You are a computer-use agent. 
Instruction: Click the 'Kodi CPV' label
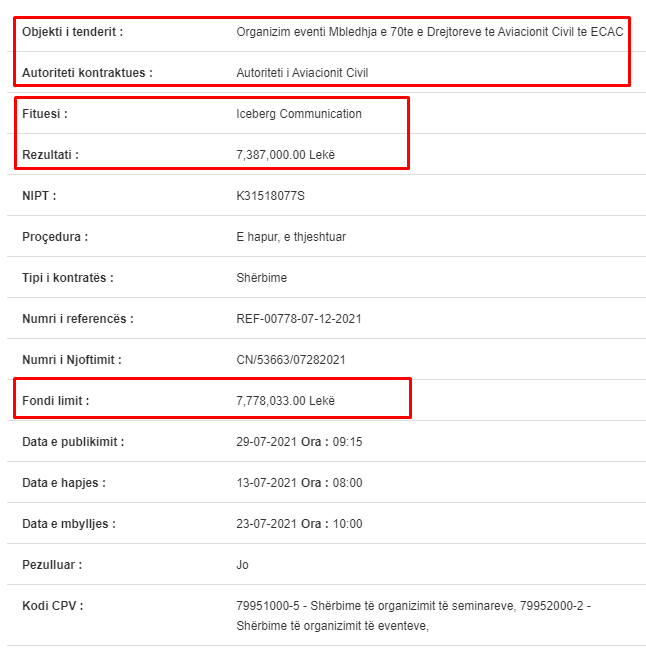click(52, 606)
